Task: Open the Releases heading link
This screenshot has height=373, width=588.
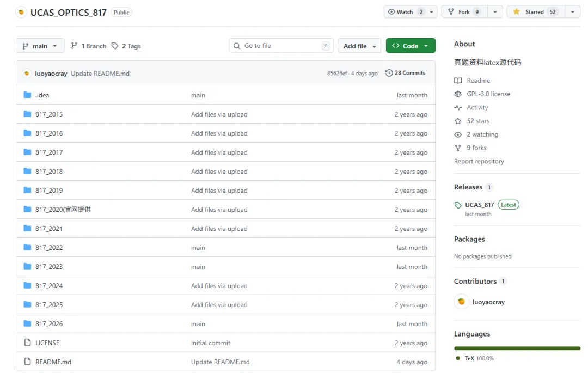Action: (468, 187)
